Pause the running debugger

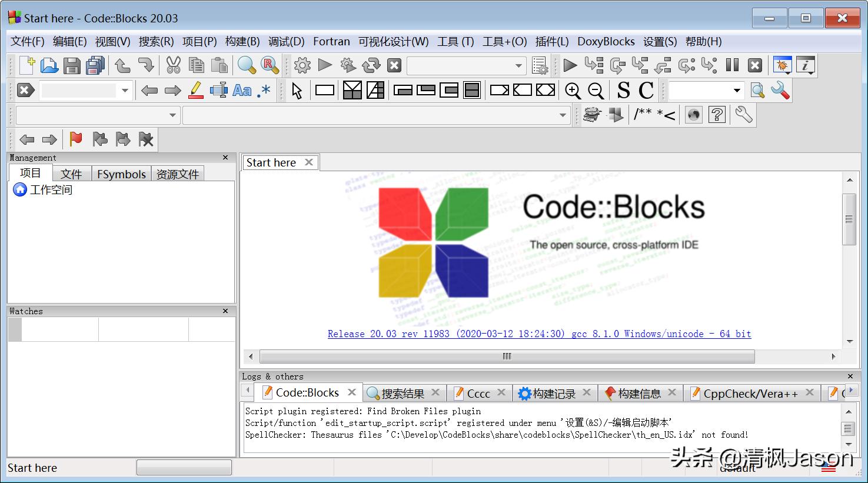732,65
